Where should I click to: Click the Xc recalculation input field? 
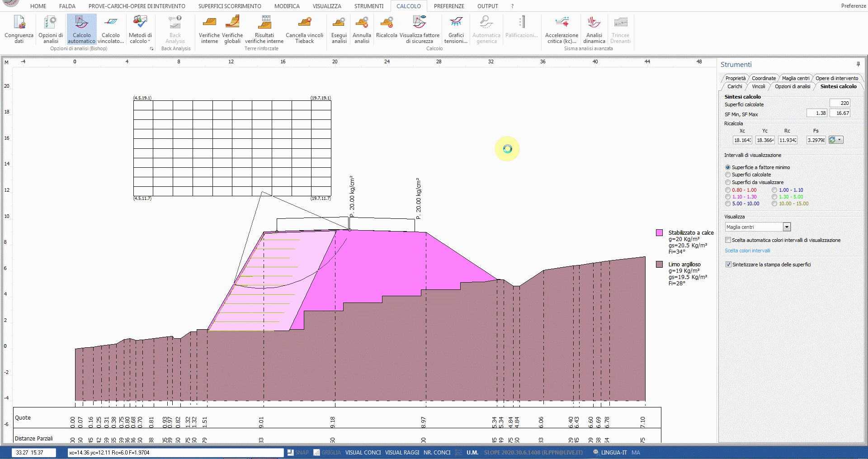(742, 140)
